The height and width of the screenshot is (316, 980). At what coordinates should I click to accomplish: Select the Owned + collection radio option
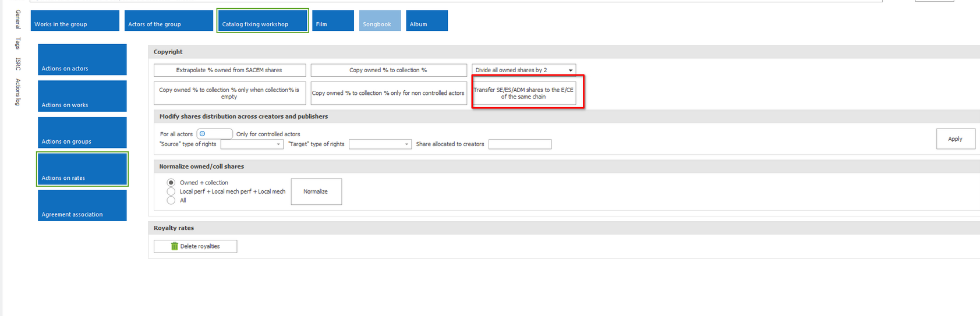[x=171, y=183]
